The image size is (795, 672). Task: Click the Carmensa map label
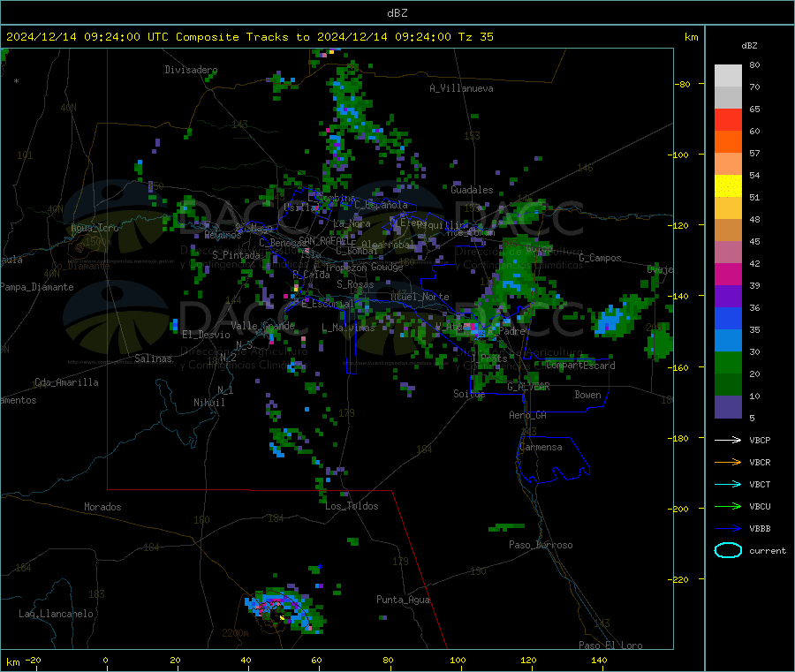click(x=541, y=447)
